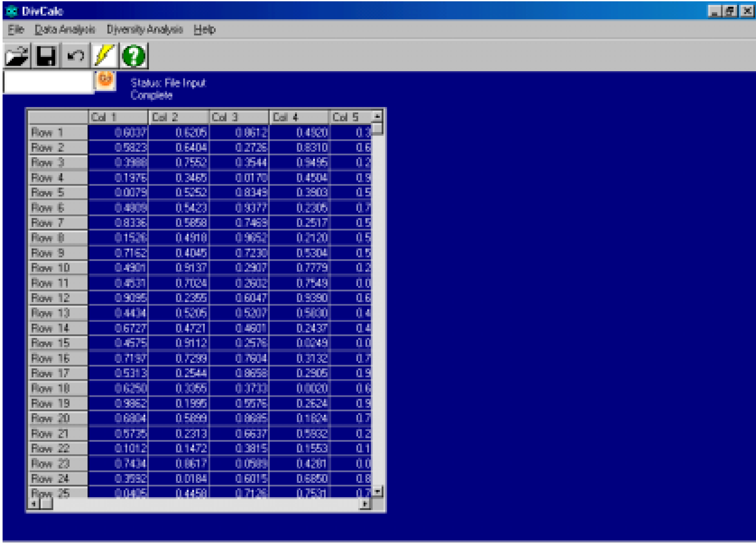The width and height of the screenshot is (756, 543).
Task: Select the Col 1 column header
Action: click(118, 117)
